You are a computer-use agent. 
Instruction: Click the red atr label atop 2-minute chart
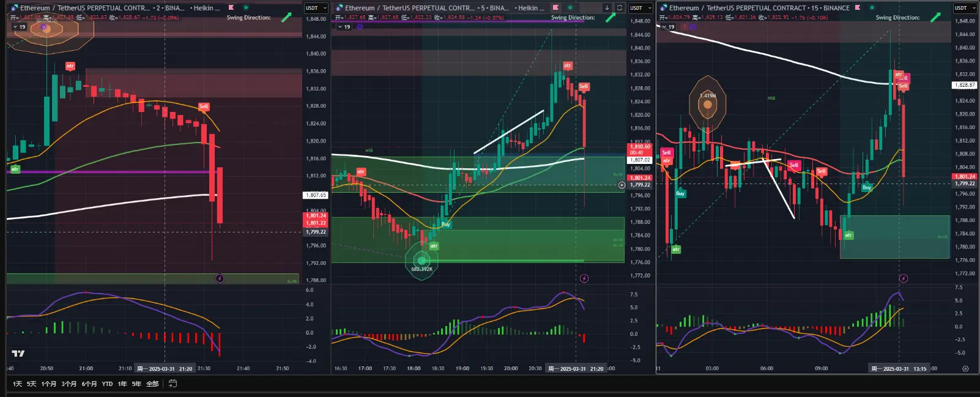pyautogui.click(x=70, y=65)
